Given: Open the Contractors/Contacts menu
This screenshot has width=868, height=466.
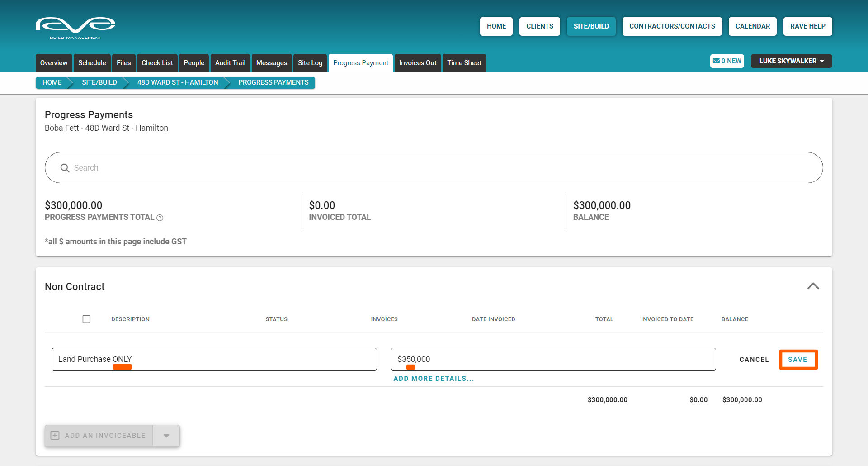Looking at the screenshot, I should click(672, 26).
